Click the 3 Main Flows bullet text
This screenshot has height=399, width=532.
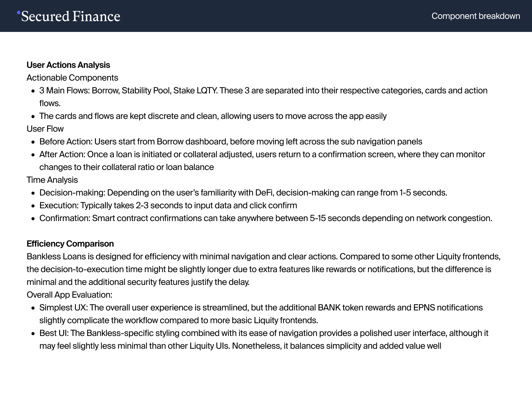[263, 97]
